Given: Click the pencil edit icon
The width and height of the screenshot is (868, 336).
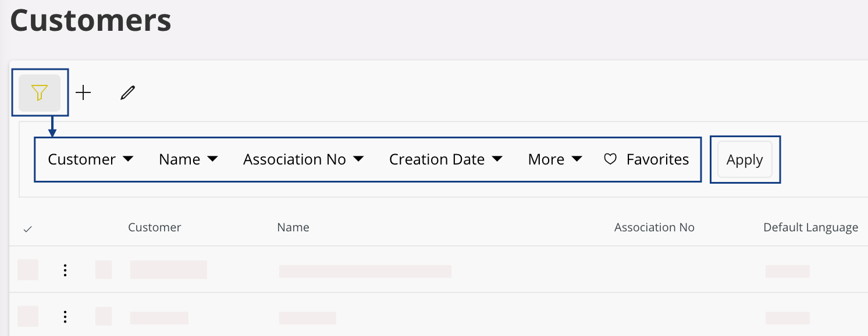Looking at the screenshot, I should pos(127,92).
